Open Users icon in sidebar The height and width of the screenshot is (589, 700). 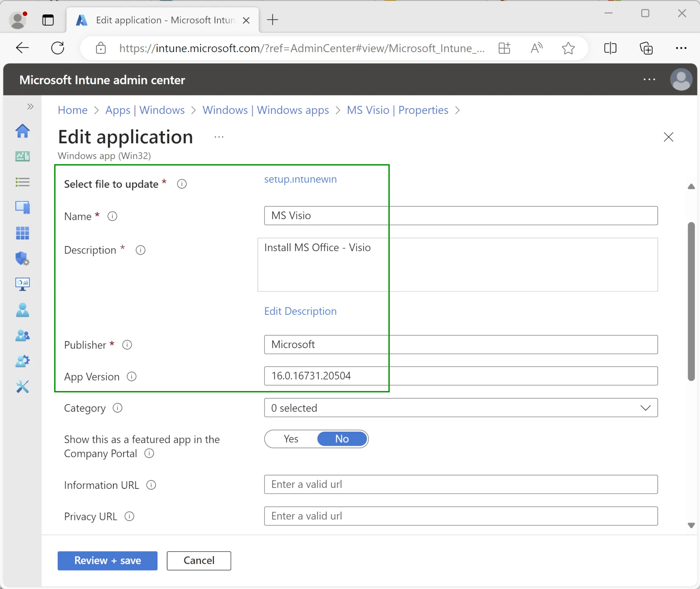pos(23,310)
